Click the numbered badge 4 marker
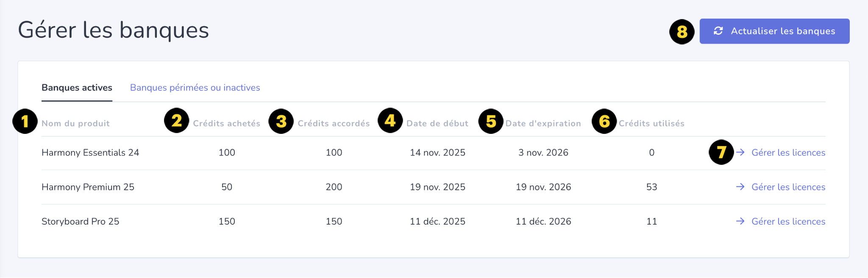Viewport: 868px width, 278px height. click(x=390, y=120)
